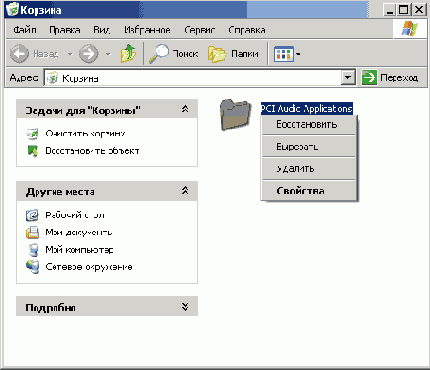The image size is (430, 370).
Task: Collapse the Другие места panel
Action: pos(185,191)
